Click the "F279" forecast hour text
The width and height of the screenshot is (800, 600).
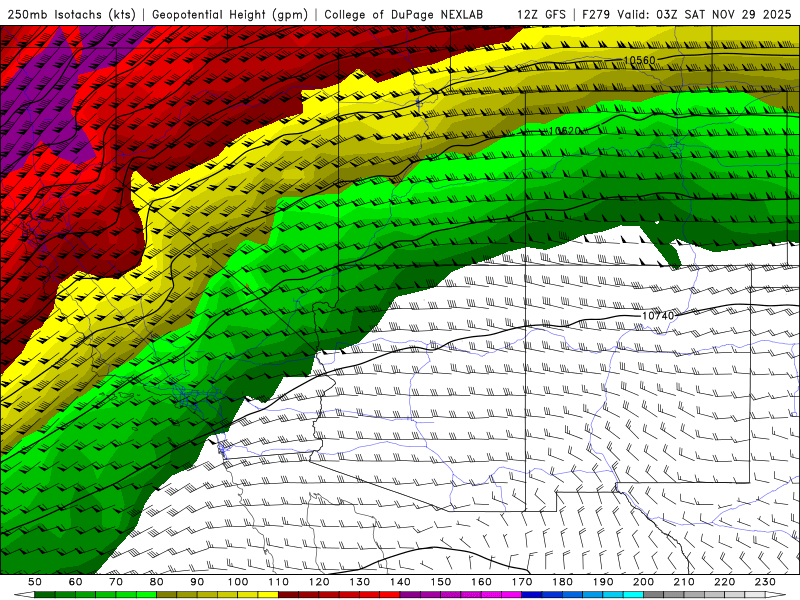point(596,14)
